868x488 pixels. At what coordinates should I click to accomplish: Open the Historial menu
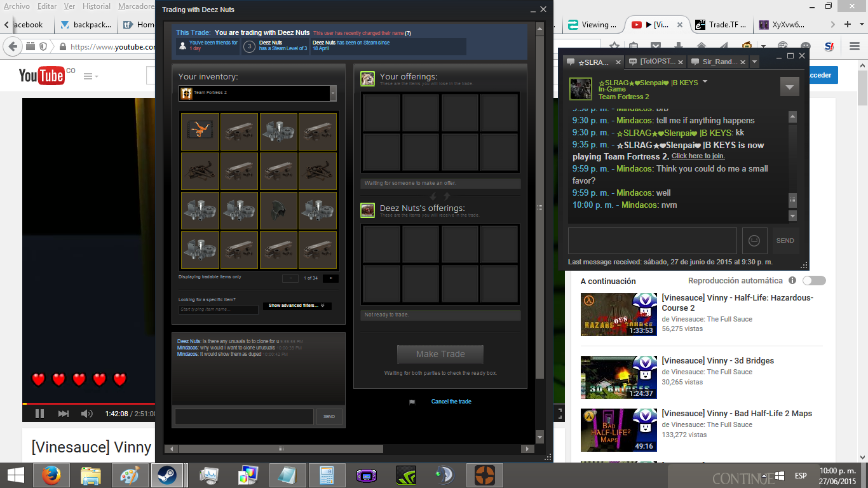point(97,6)
